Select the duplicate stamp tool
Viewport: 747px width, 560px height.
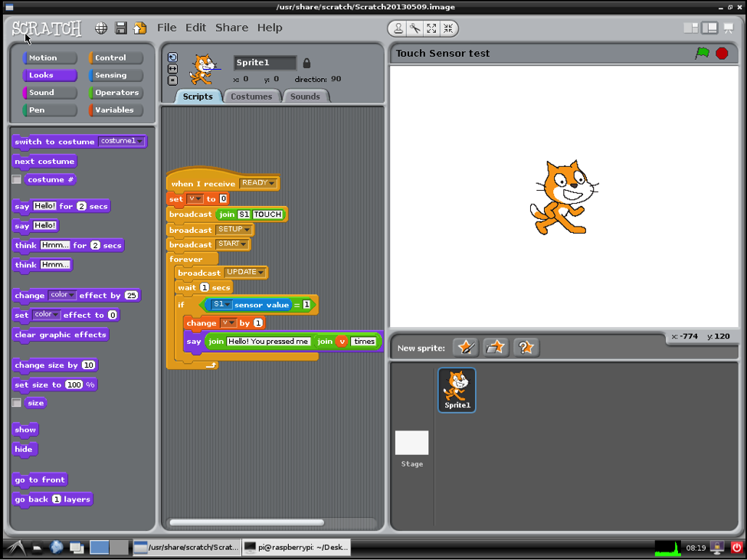tap(398, 28)
